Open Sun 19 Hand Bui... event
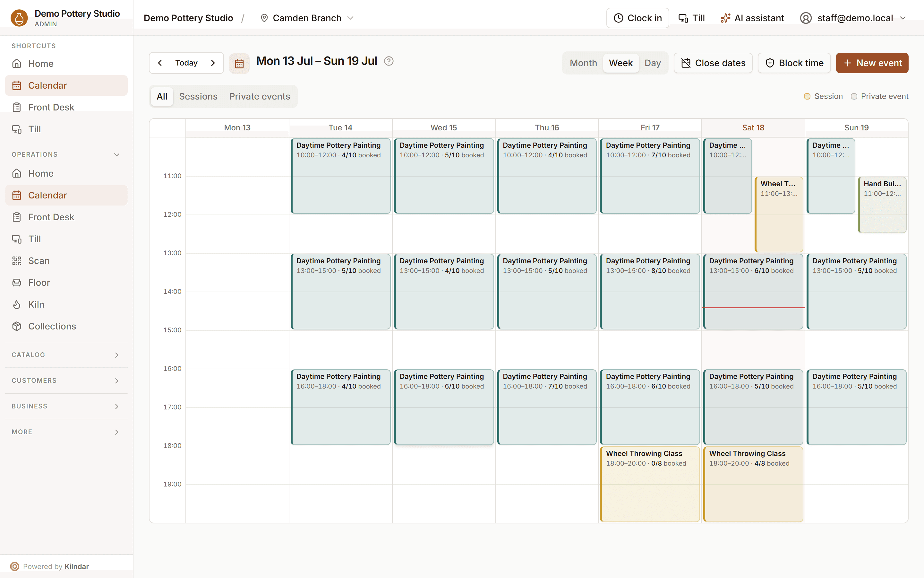The image size is (924, 578). tap(882, 205)
